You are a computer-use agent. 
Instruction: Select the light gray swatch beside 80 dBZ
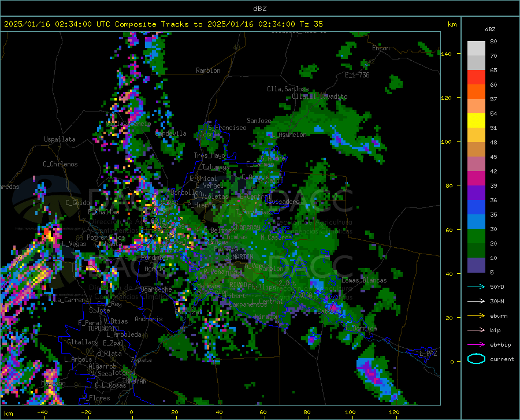pyautogui.click(x=476, y=49)
